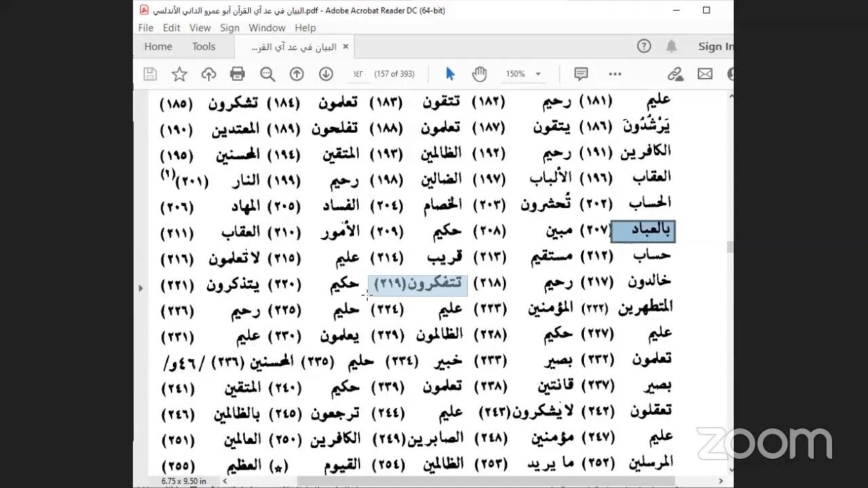Select the open document tab
The width and height of the screenshot is (868, 488).
tap(294, 47)
